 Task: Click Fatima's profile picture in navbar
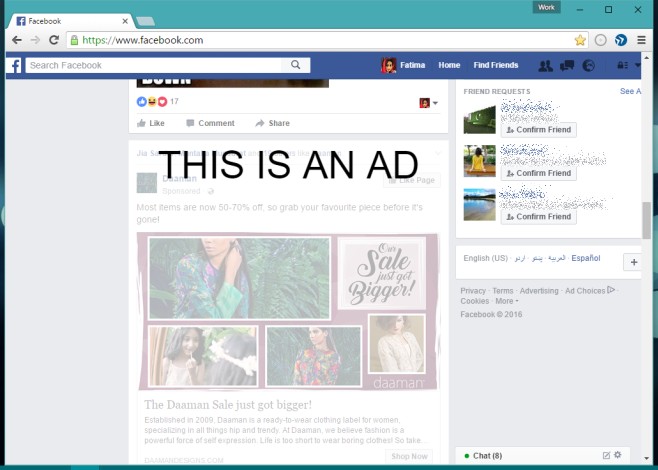(388, 65)
